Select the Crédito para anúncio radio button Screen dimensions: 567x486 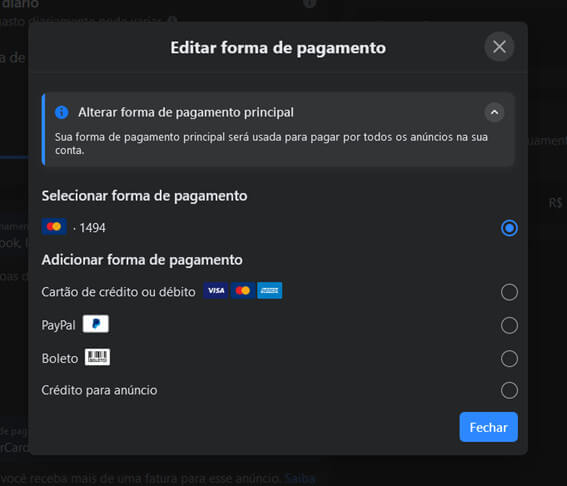click(x=509, y=391)
